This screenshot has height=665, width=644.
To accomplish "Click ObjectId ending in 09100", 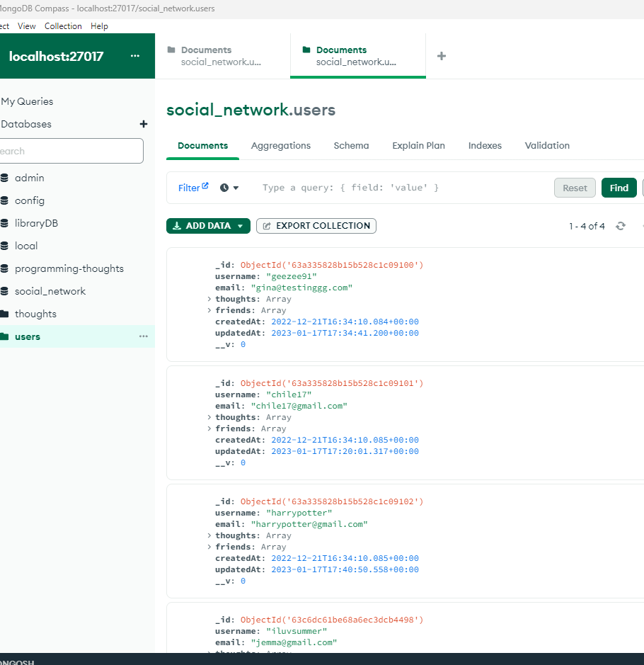I will tap(332, 265).
